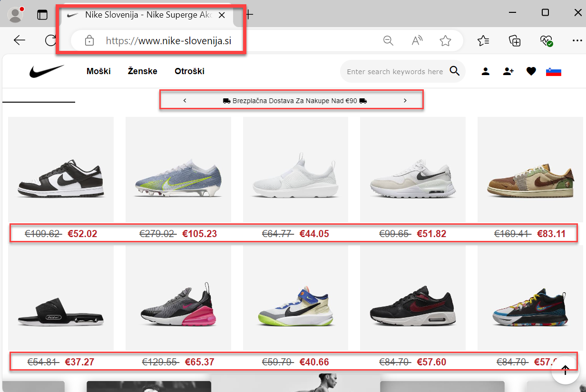This screenshot has height=392, width=586.
Task: Close the Nike Slovenija tab
Action: coord(222,15)
